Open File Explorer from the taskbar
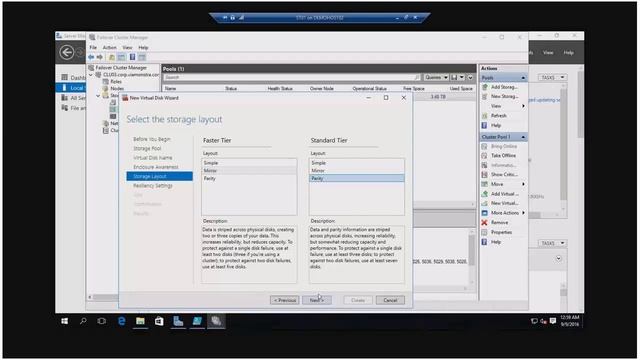Image resolution: width=640 pixels, height=360 pixels. pos(140,321)
